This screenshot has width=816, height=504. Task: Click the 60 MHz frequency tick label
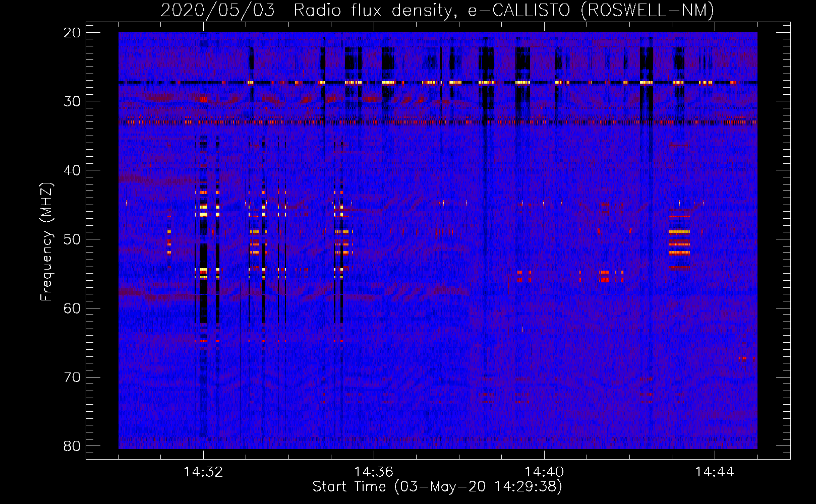pos(73,308)
